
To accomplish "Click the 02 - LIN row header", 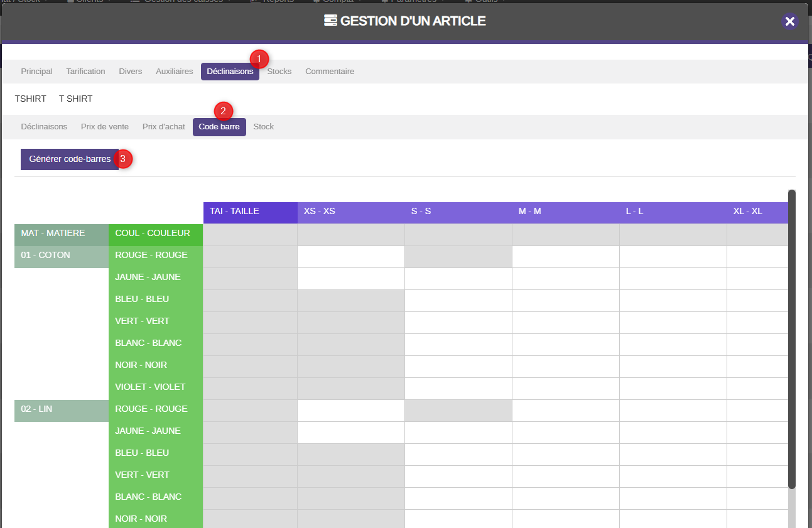I will (x=61, y=411).
